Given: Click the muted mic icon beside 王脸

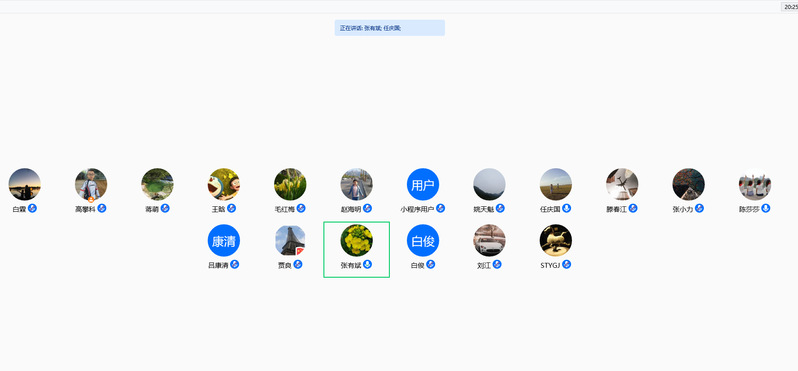Looking at the screenshot, I should (232, 208).
